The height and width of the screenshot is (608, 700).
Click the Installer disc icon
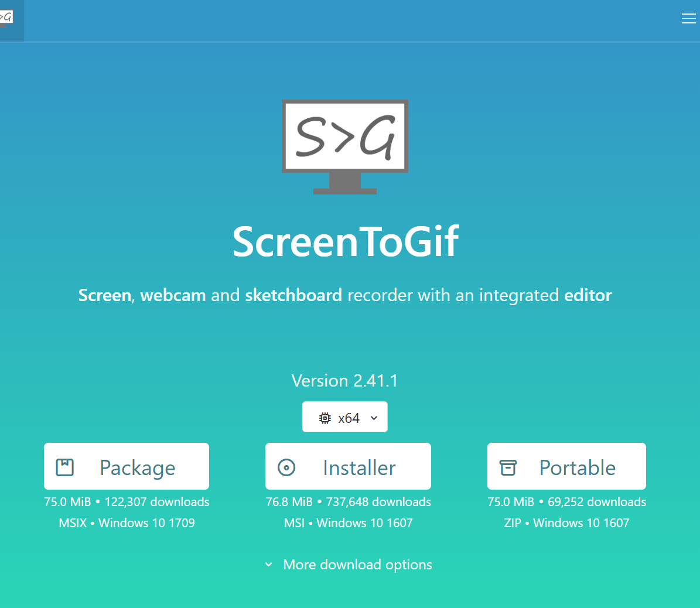[286, 467]
